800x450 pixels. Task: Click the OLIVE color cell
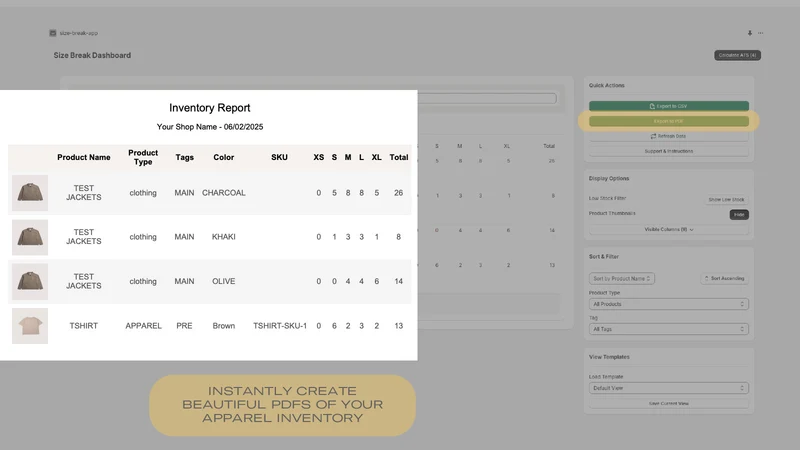click(223, 281)
